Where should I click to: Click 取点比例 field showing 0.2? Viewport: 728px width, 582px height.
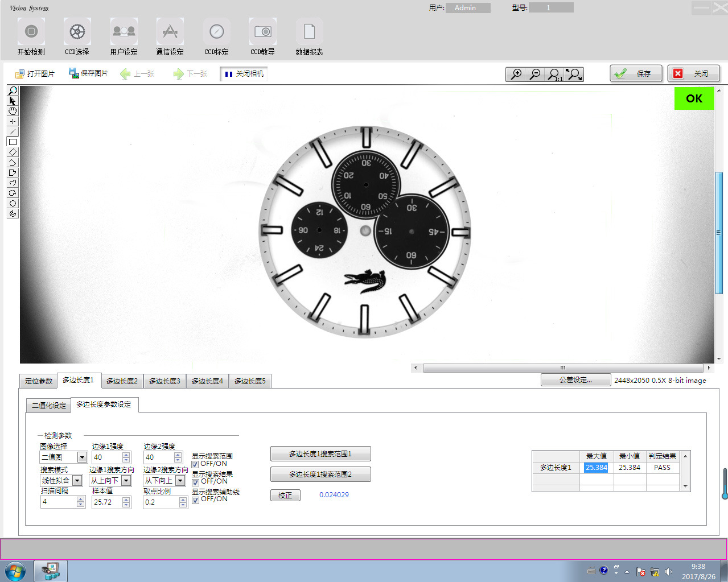coord(161,502)
